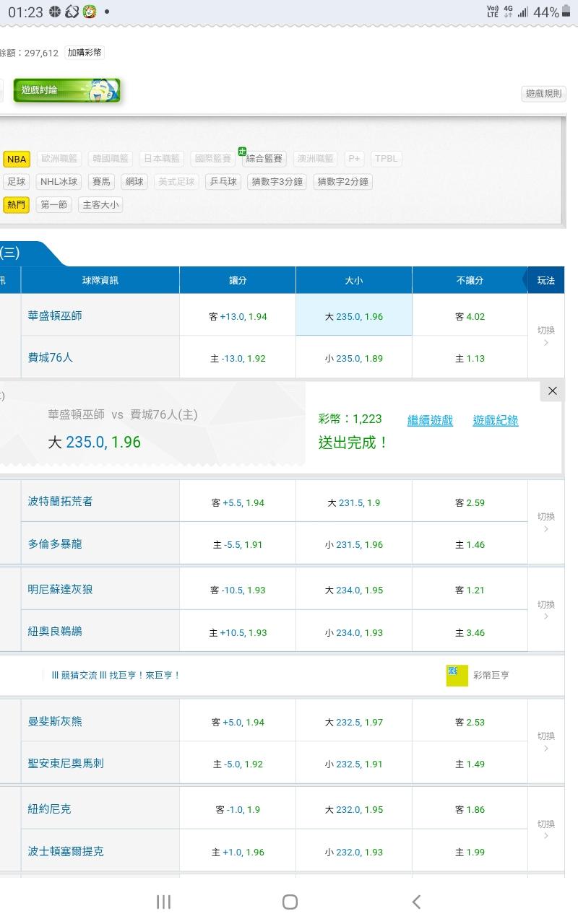Open the 遊戲討論 game discussion button

(66, 91)
